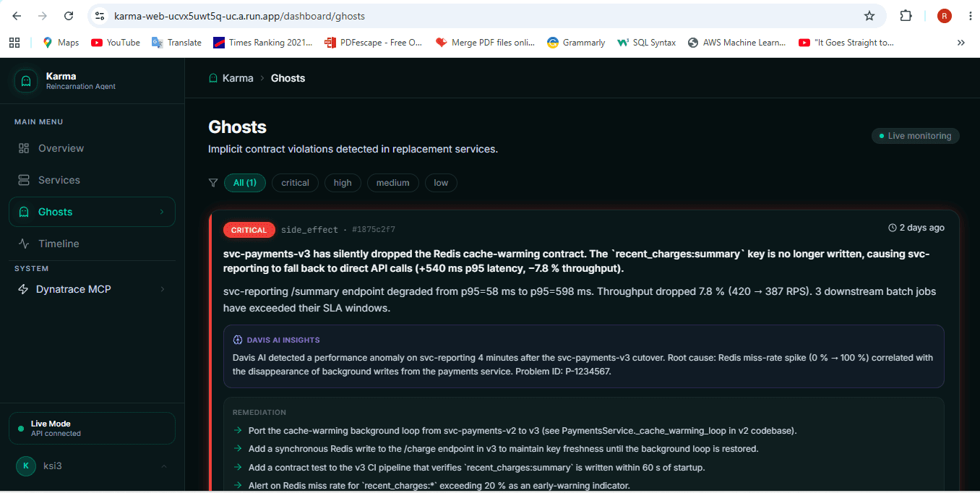
Task: Filter ghosts by high severity
Action: (343, 183)
